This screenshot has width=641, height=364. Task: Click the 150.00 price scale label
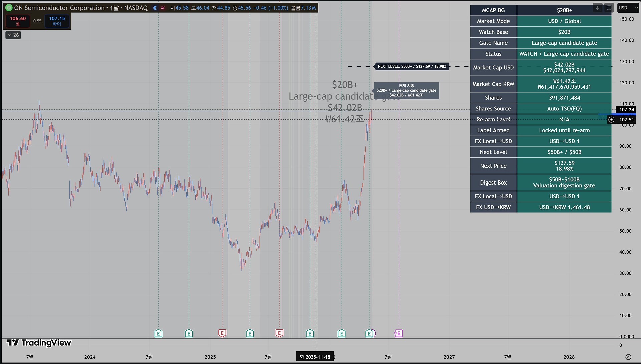tap(627, 19)
